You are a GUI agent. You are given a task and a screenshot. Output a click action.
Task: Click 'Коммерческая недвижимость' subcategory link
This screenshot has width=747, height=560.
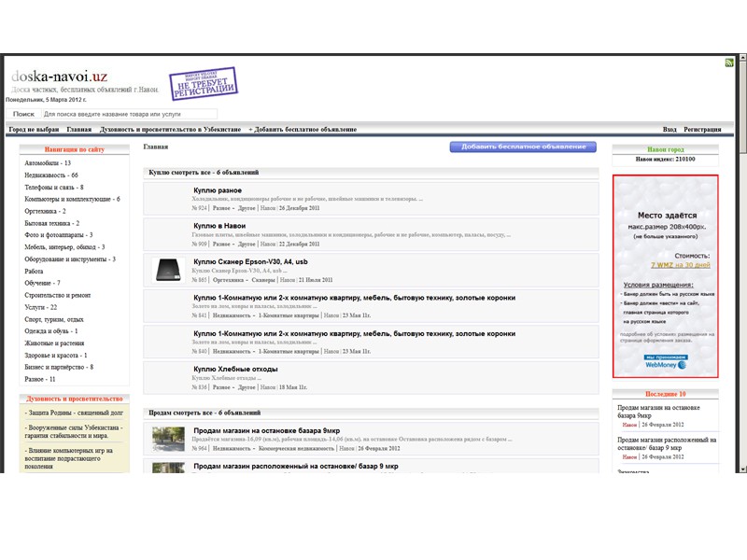tap(296, 449)
